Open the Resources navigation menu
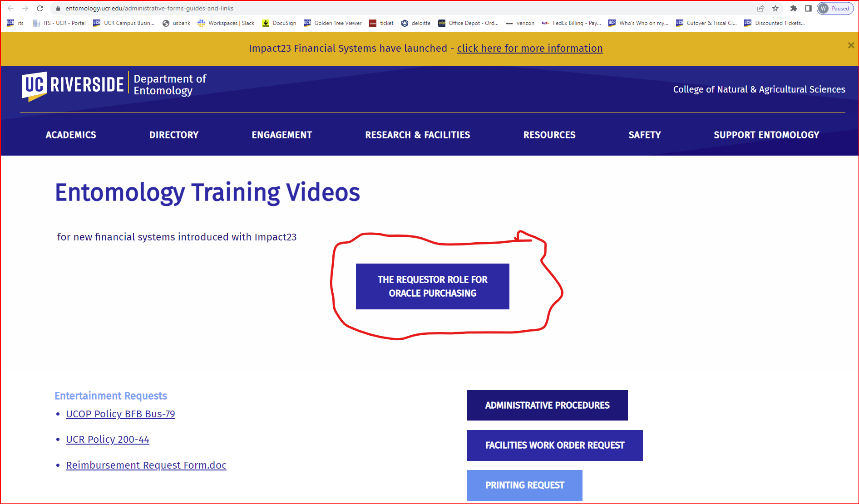Screen dimensions: 859x504 (x=549, y=135)
